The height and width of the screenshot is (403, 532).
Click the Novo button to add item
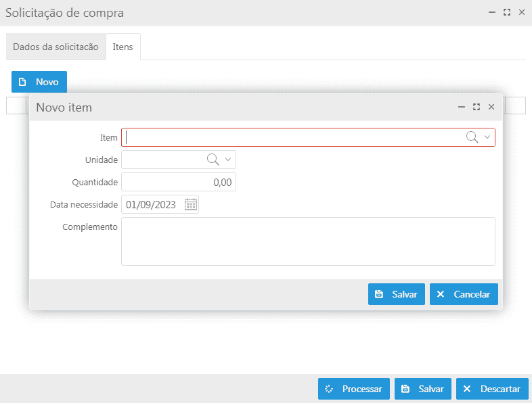click(39, 82)
